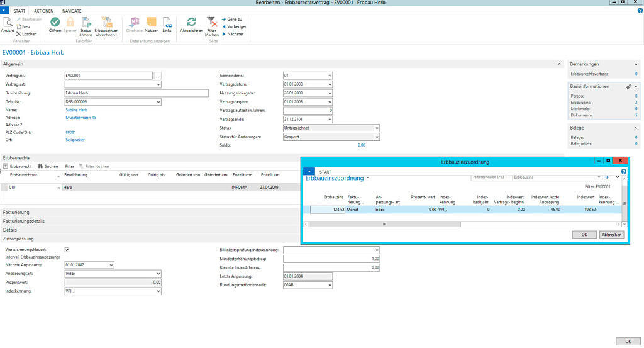Click the Öffnen checkmark icon in ribbon
Viewport: 644px width, 348px height.
(x=55, y=22)
